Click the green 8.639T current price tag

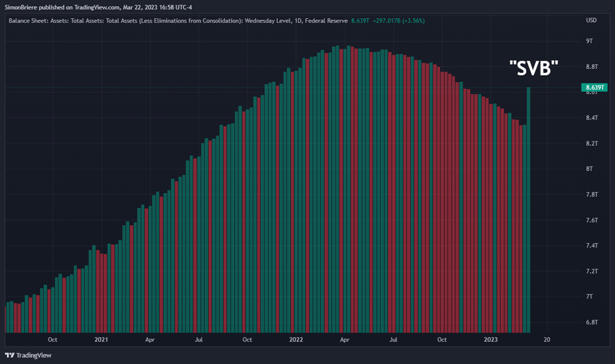click(594, 88)
